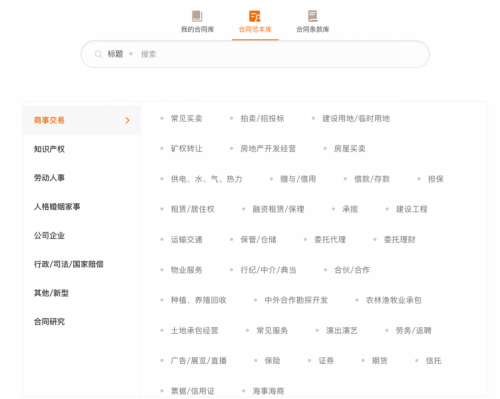Choose 人格婚姻家事 category
This screenshot has width=500, height=399.
57,207
